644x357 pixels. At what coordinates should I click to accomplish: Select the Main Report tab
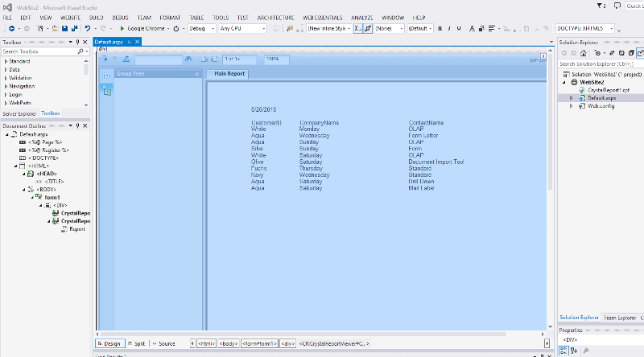pyautogui.click(x=229, y=74)
